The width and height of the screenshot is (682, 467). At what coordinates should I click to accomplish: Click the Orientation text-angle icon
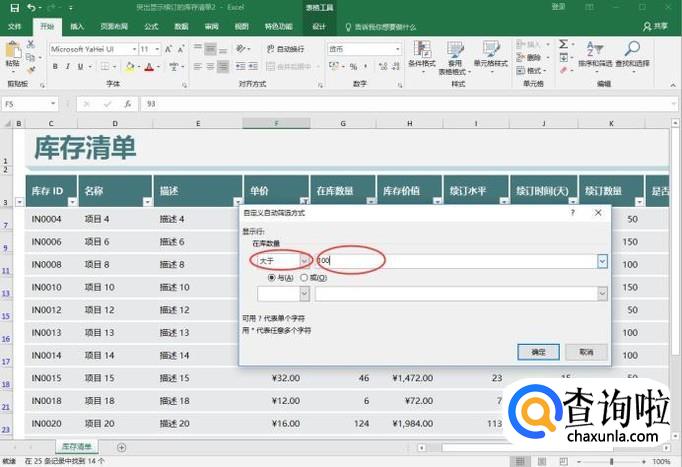click(x=241, y=49)
